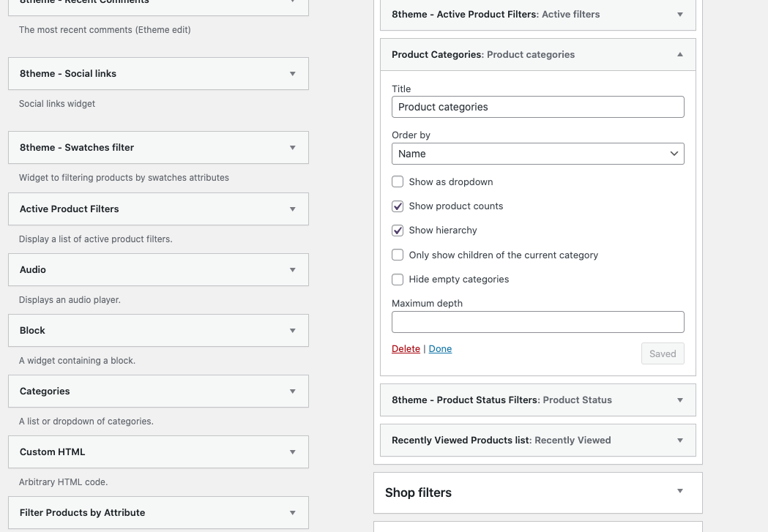Image resolution: width=768 pixels, height=532 pixels.
Task: Click the Categories widget arrow icon
Action: coord(292,391)
